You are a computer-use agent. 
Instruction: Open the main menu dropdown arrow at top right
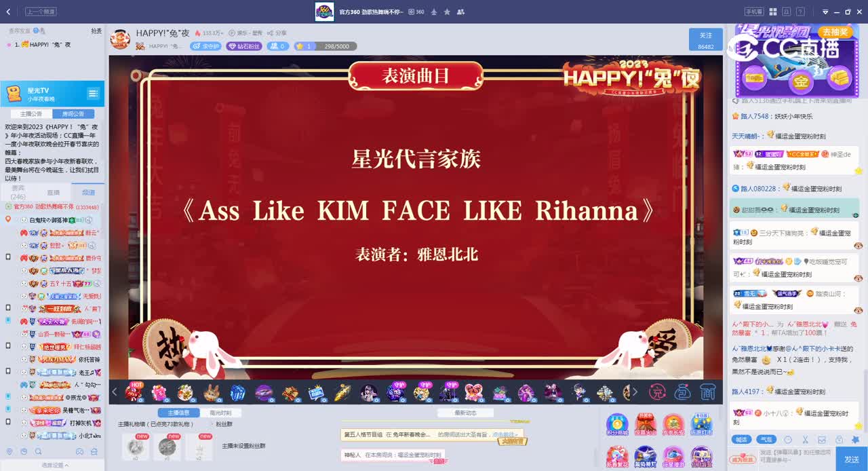825,12
